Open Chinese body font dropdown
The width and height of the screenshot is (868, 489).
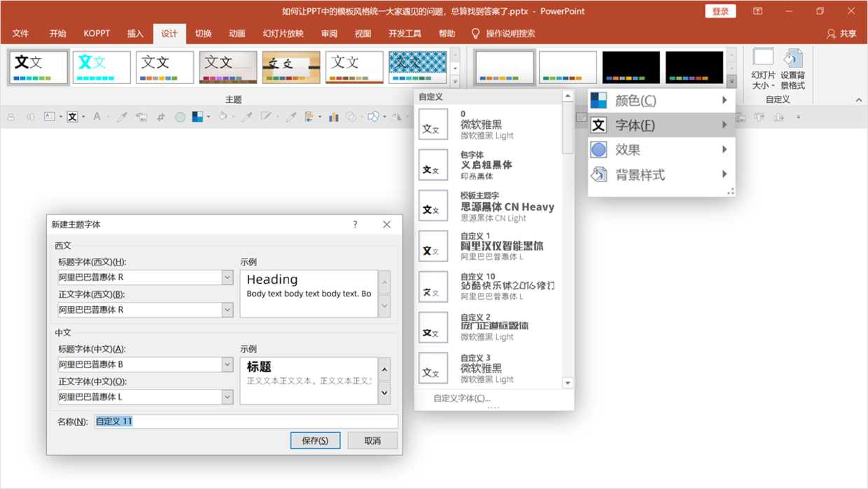click(x=227, y=397)
